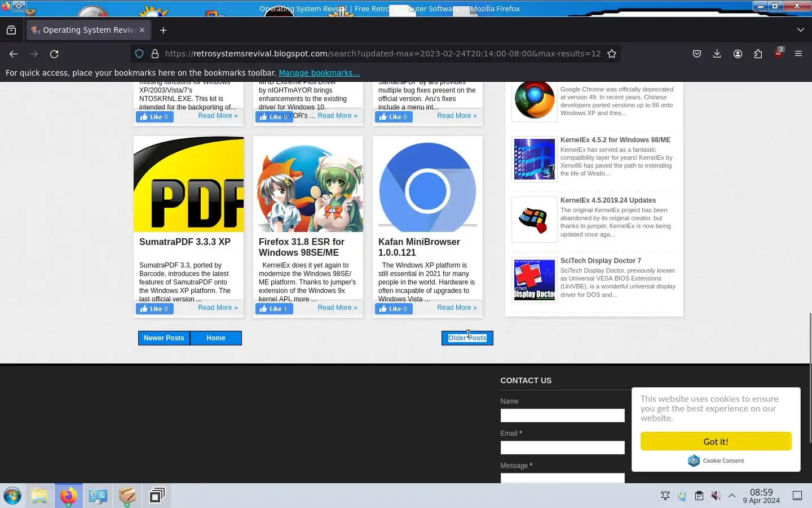Open Save to Pocket icon
812x508 pixels.
click(x=697, y=54)
